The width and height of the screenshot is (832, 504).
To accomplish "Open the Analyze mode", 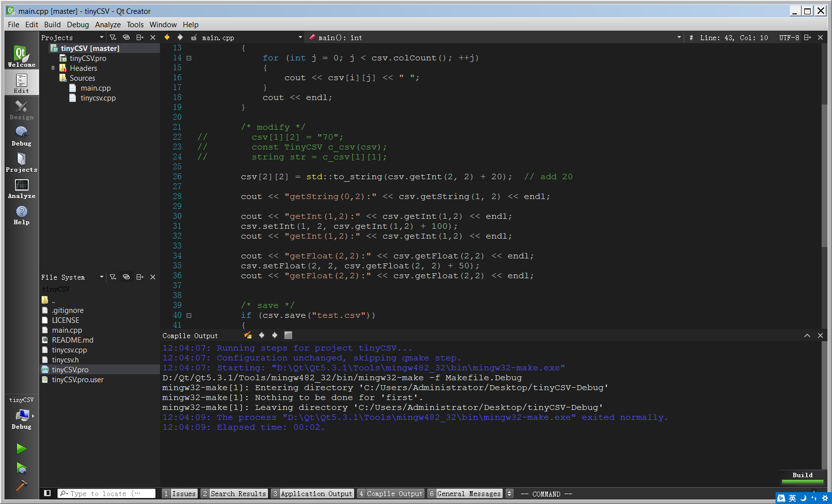I will pyautogui.click(x=21, y=188).
